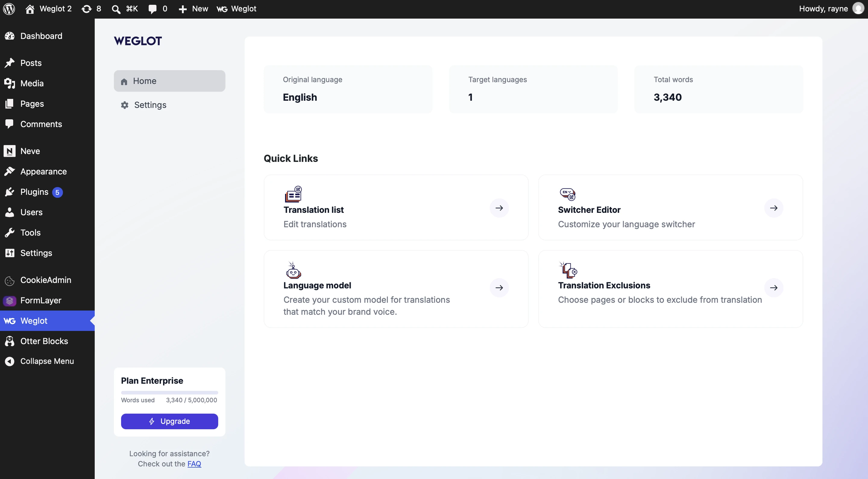Click the Translation Exclusions card icon
The width and height of the screenshot is (868, 479).
[568, 270]
